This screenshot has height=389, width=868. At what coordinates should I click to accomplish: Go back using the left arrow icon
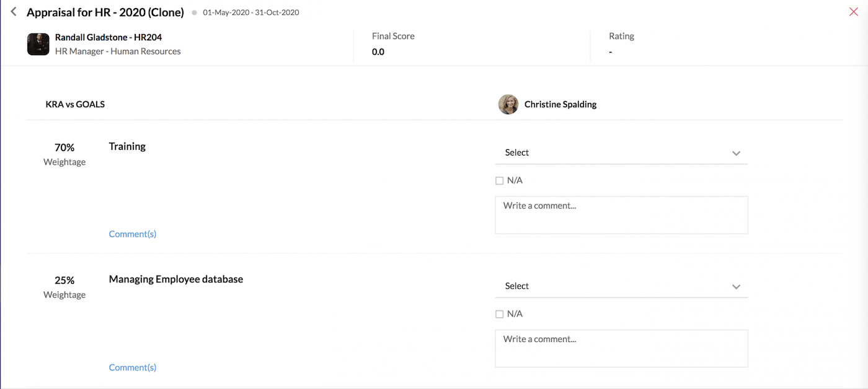coord(14,12)
